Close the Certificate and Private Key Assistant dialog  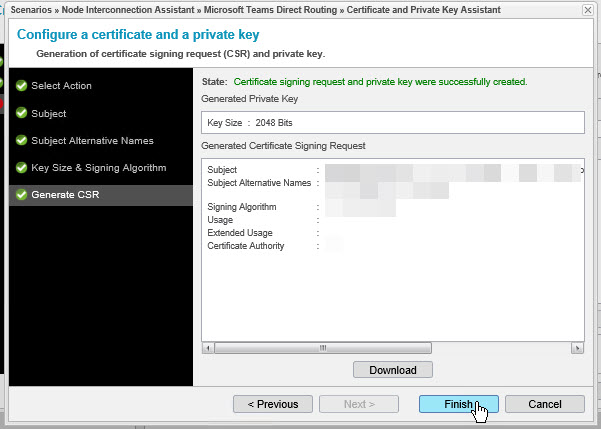(x=585, y=9)
